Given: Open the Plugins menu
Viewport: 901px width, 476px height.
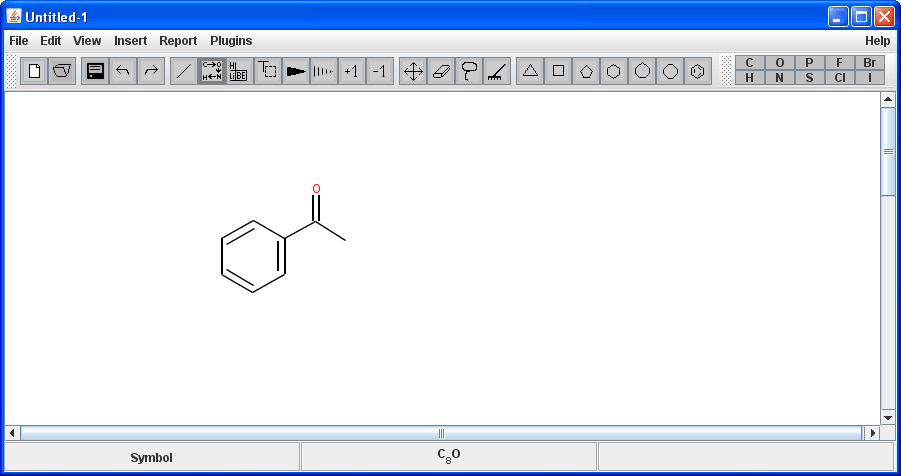Looking at the screenshot, I should [231, 41].
